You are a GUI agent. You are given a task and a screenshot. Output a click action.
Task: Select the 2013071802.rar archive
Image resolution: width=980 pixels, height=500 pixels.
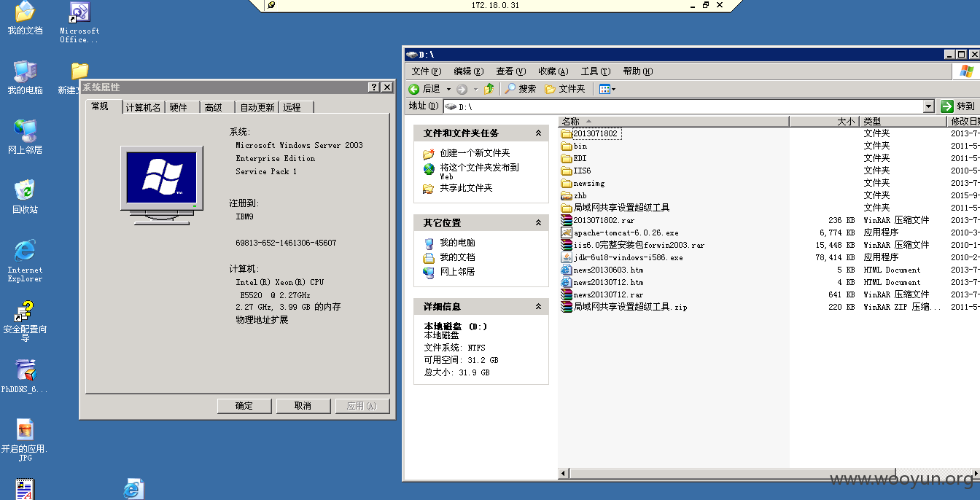(598, 220)
